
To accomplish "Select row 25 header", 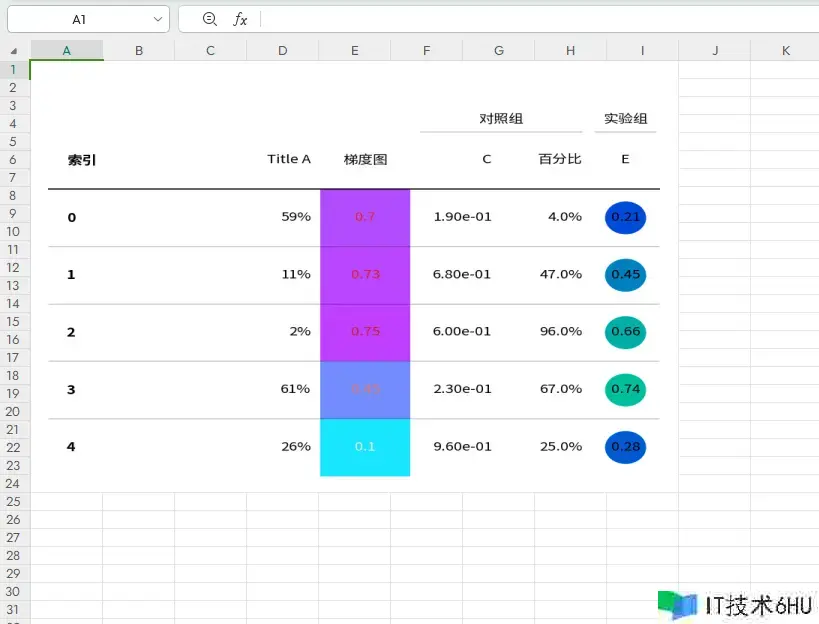I will click(14, 501).
